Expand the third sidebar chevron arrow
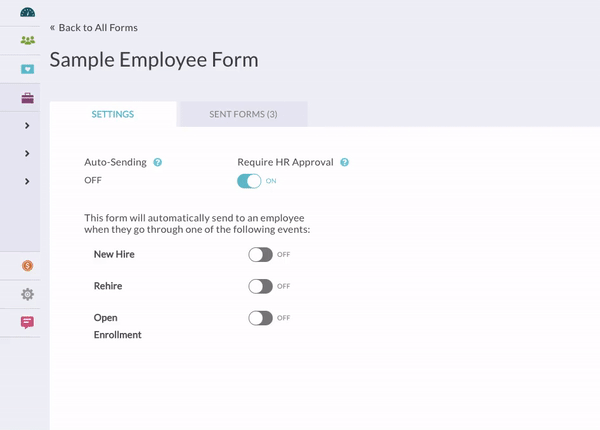This screenshot has height=430, width=600. click(27, 181)
